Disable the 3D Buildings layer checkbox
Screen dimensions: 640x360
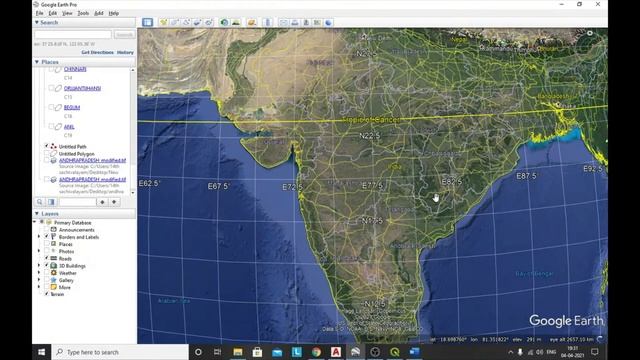click(47, 266)
